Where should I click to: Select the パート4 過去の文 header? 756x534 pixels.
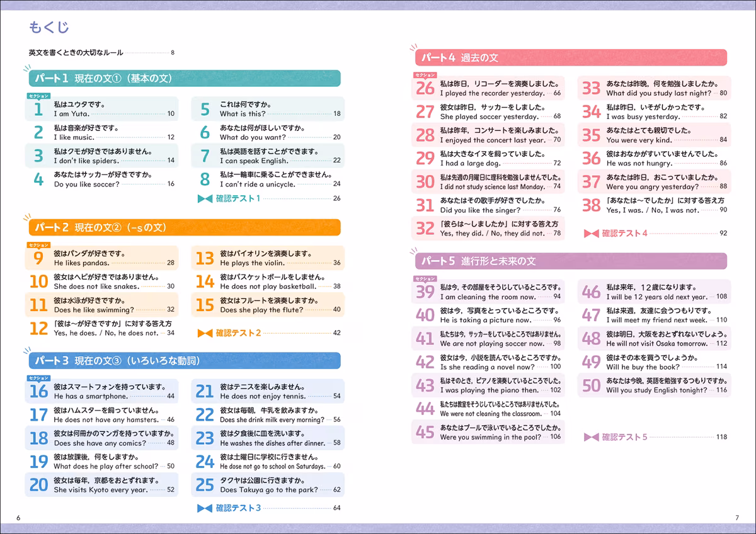point(571,57)
